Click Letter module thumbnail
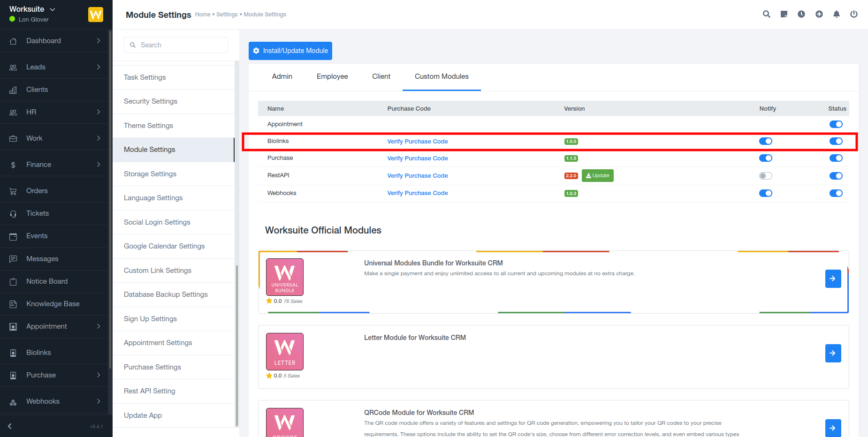 click(x=285, y=352)
